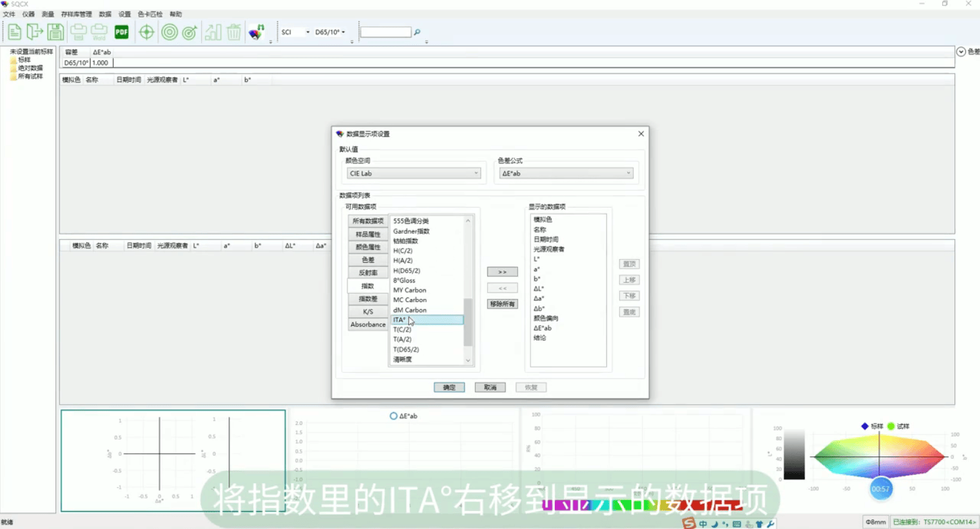Click the target with arrow sample icon
Screen dimensions: 980x529
click(x=190, y=31)
